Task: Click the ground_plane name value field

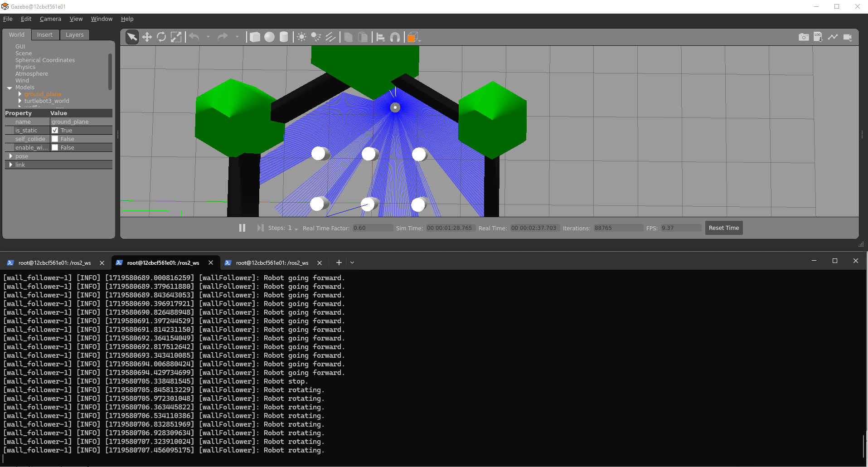Action: [x=81, y=122]
